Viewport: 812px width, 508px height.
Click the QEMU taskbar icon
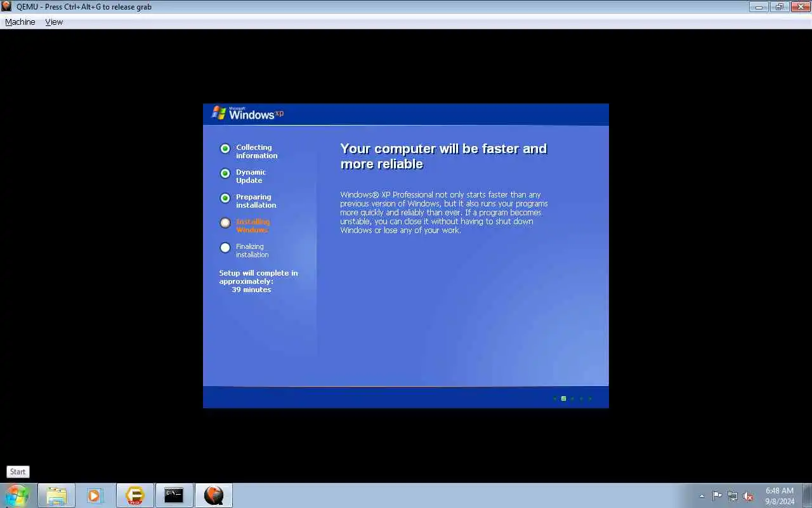pyautogui.click(x=214, y=495)
